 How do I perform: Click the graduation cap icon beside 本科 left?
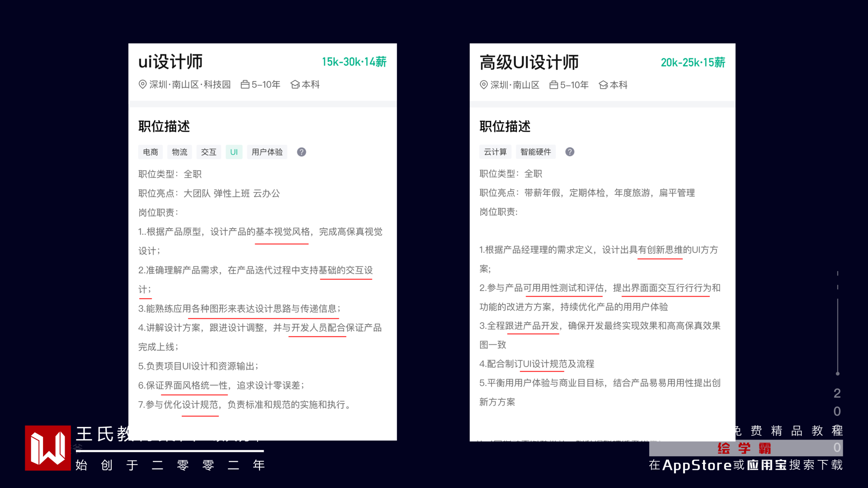click(295, 84)
